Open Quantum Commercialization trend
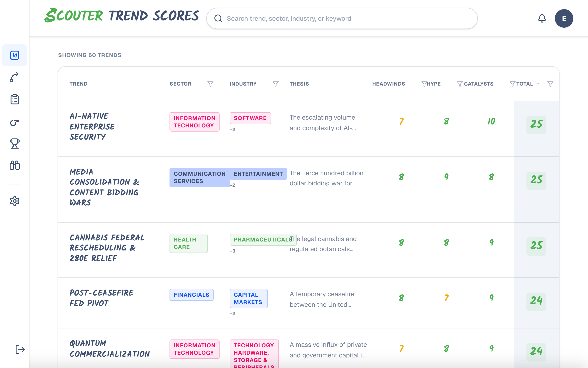The width and height of the screenshot is (588, 368). click(110, 348)
